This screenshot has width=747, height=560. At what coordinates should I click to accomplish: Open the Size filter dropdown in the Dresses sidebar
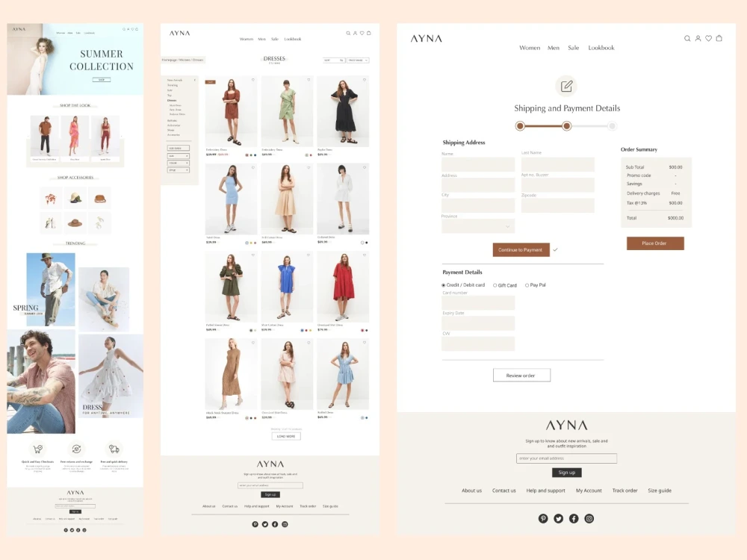(x=179, y=156)
